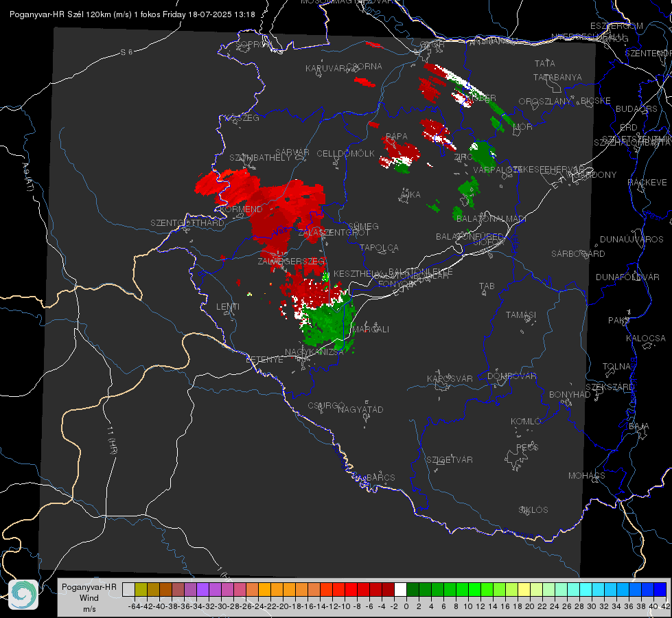Click the NAGYKANIZSA city label
Image resolution: width=672 pixels, height=618 pixels.
click(314, 352)
